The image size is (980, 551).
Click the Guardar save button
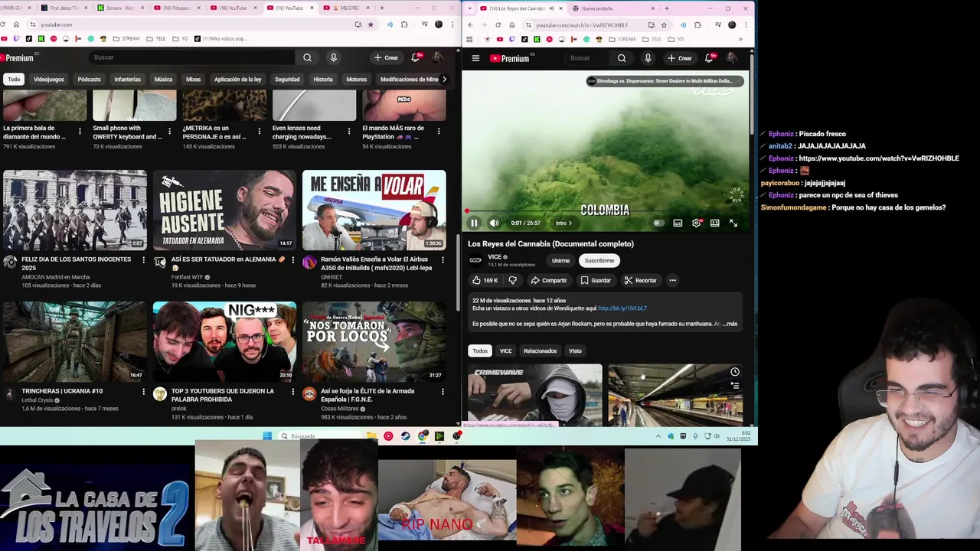click(x=596, y=280)
